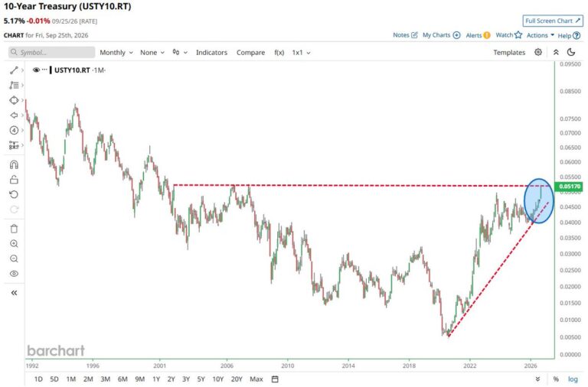Select the 1Y range
The height and width of the screenshot is (387, 588).
pos(156,379)
